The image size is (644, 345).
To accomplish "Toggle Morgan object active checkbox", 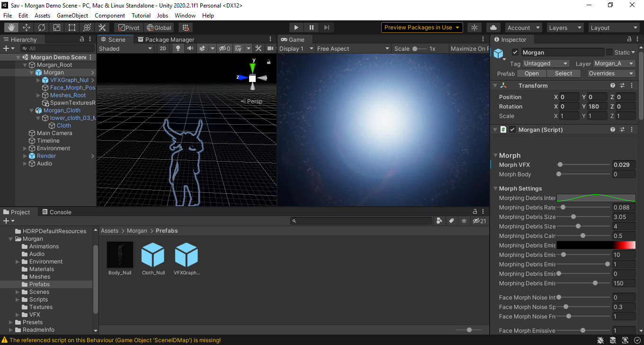I will tap(515, 53).
